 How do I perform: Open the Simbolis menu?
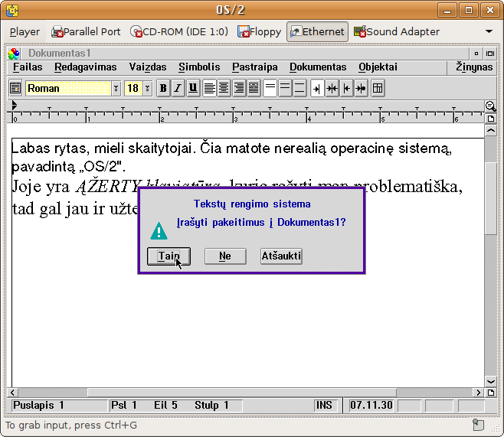pyautogui.click(x=199, y=67)
